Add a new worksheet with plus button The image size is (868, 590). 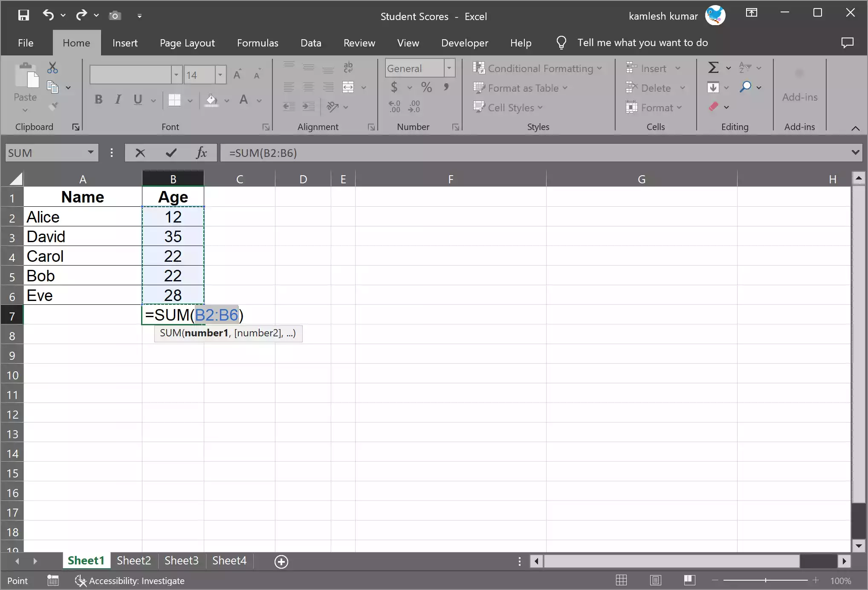pos(281,561)
